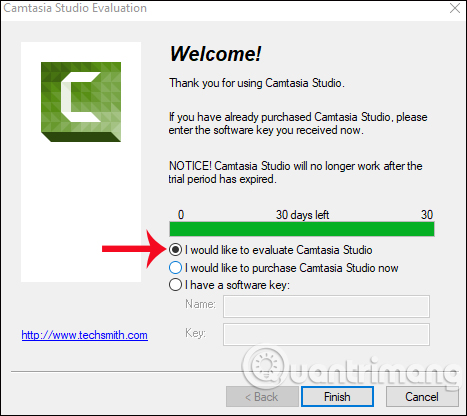Click the green Camtasia Studio logo
Image resolution: width=467 pixels, height=416 pixels.
(x=81, y=102)
